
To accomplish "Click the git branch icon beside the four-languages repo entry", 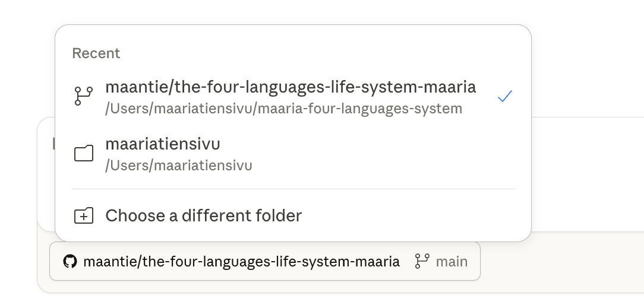I will click(x=83, y=96).
